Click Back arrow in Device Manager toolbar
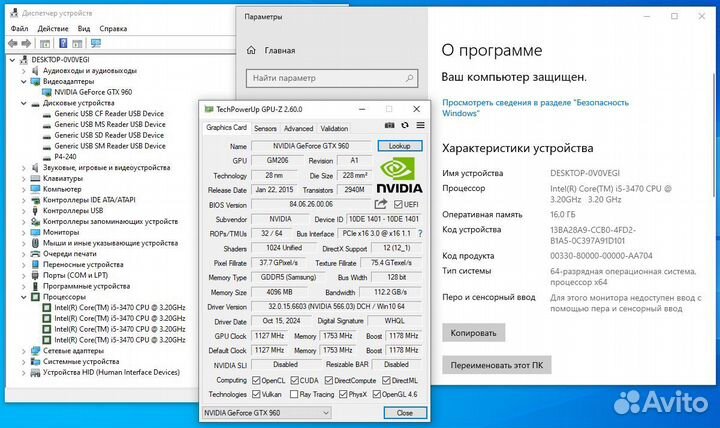This screenshot has width=720, height=428. tap(13, 43)
